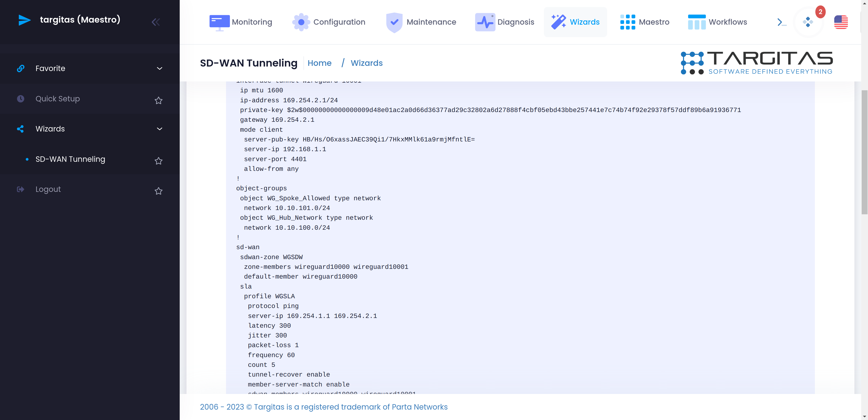Click the Diagnosis pulse icon
Image resolution: width=868 pixels, height=420 pixels.
485,22
